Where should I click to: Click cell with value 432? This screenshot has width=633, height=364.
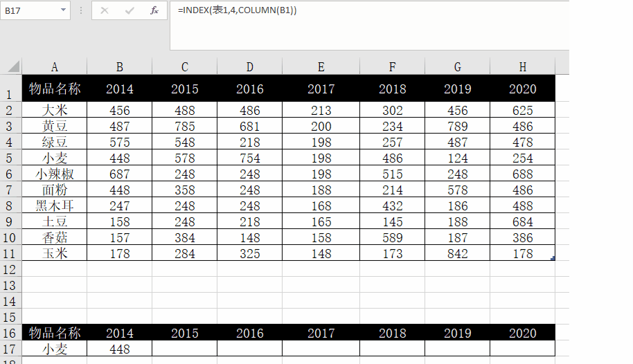393,206
